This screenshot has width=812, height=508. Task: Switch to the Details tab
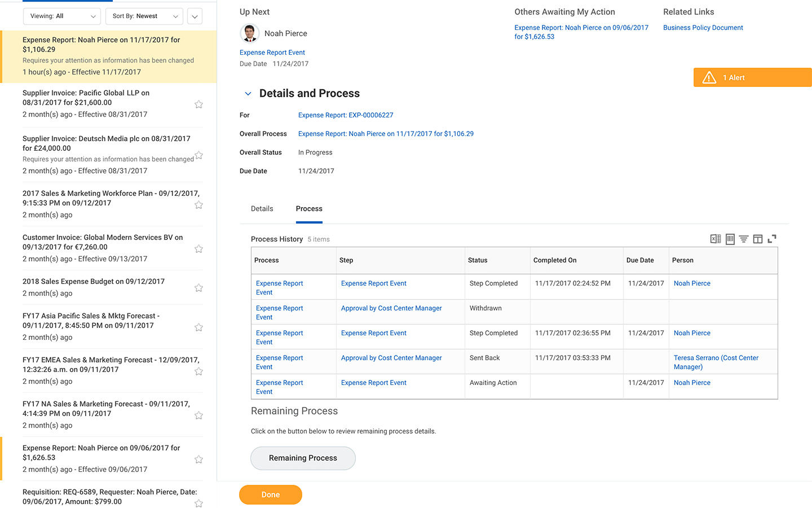[x=262, y=209]
